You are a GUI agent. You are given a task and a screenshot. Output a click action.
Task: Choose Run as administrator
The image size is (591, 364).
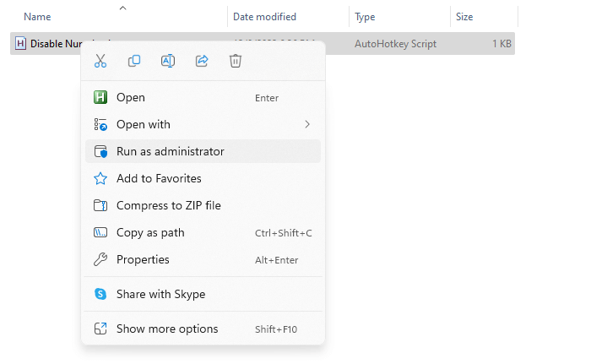[171, 151]
